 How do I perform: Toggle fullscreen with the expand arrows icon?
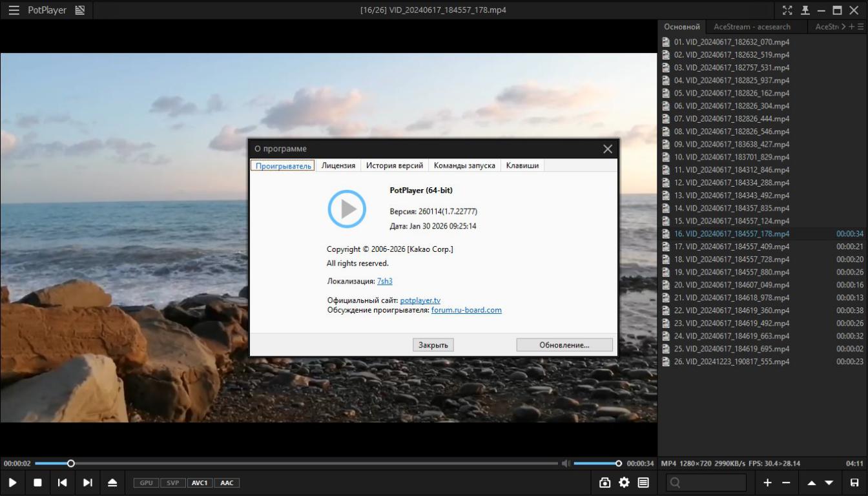[787, 10]
